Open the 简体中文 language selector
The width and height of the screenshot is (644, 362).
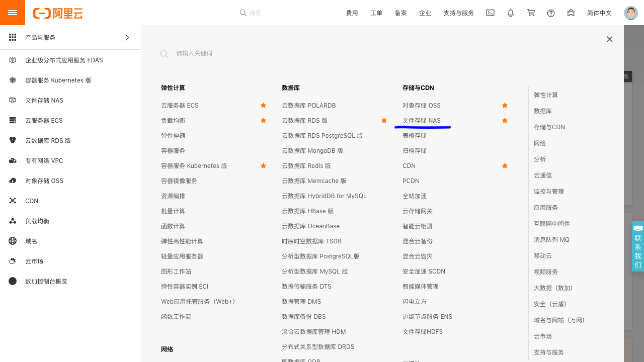point(599,13)
